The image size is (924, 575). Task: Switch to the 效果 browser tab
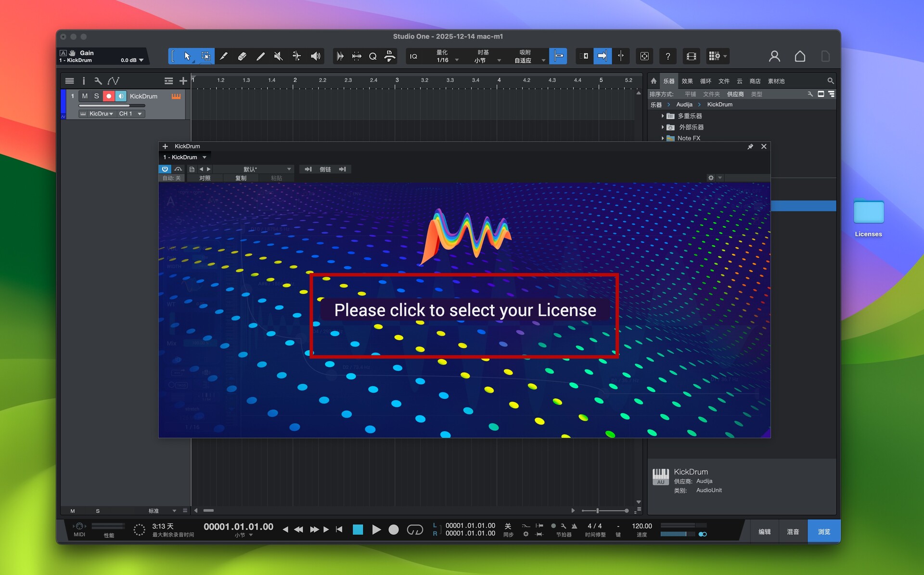(x=687, y=81)
